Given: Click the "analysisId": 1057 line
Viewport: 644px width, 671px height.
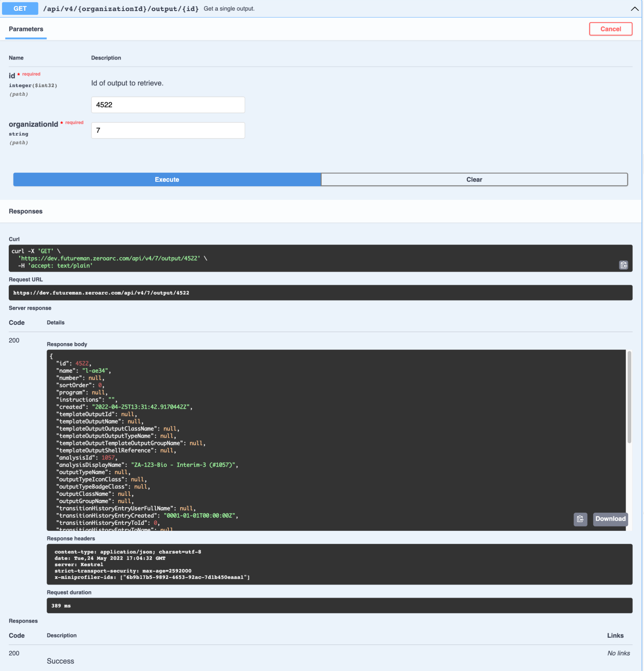Looking at the screenshot, I should pos(87,458).
